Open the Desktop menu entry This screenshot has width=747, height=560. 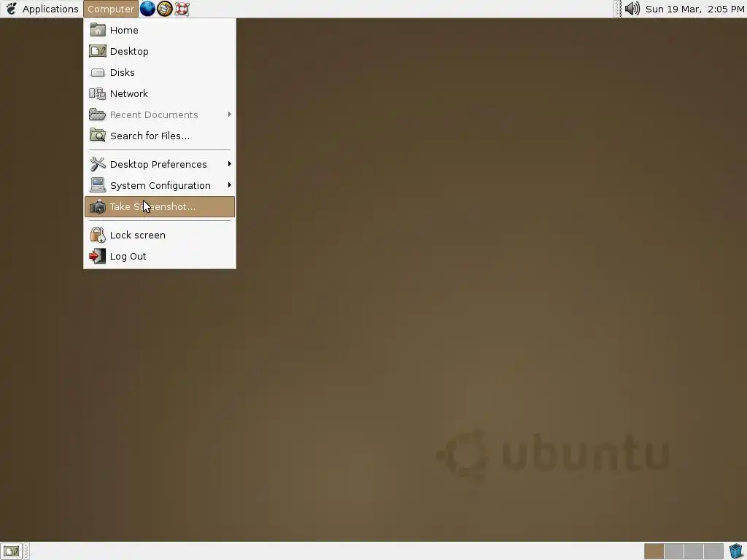160,51
